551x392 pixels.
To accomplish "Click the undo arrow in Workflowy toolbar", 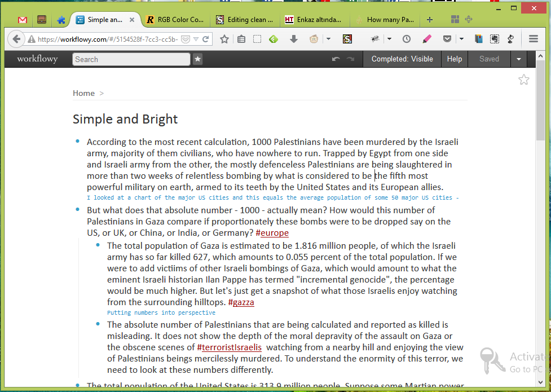I will pyautogui.click(x=335, y=59).
